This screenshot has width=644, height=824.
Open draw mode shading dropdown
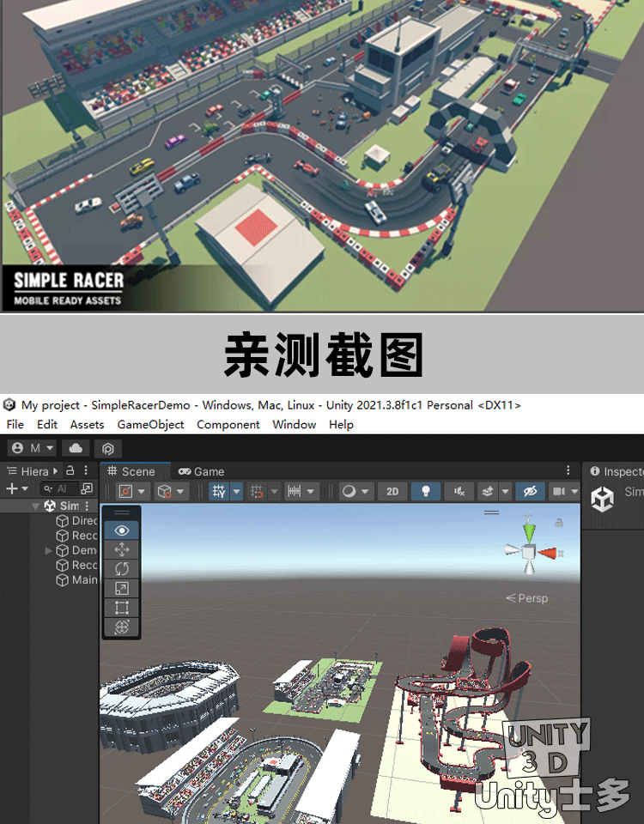(355, 491)
